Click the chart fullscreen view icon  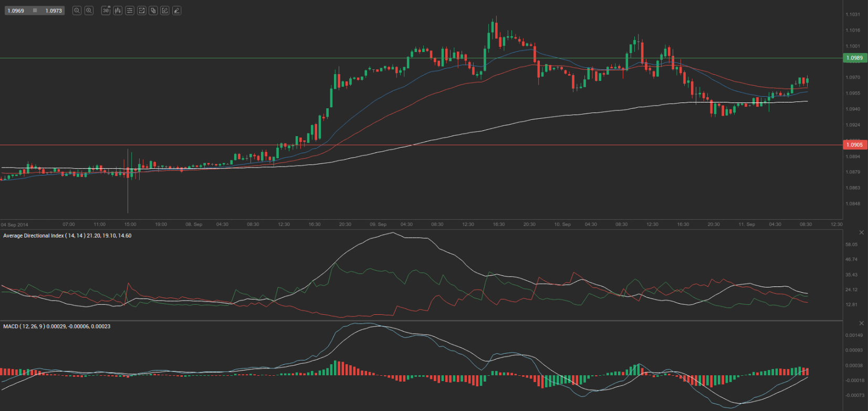pos(141,11)
